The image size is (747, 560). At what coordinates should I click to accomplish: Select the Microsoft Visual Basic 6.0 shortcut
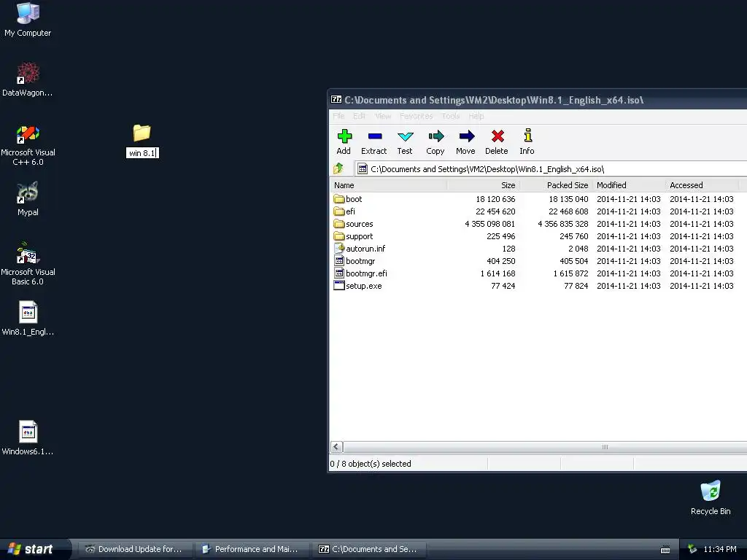[28, 263]
